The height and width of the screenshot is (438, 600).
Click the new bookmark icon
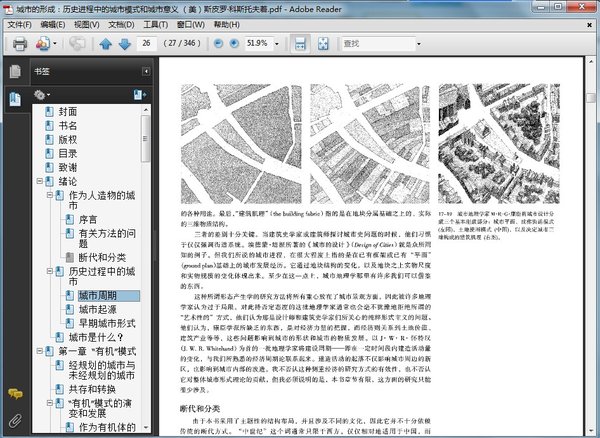tap(140, 94)
